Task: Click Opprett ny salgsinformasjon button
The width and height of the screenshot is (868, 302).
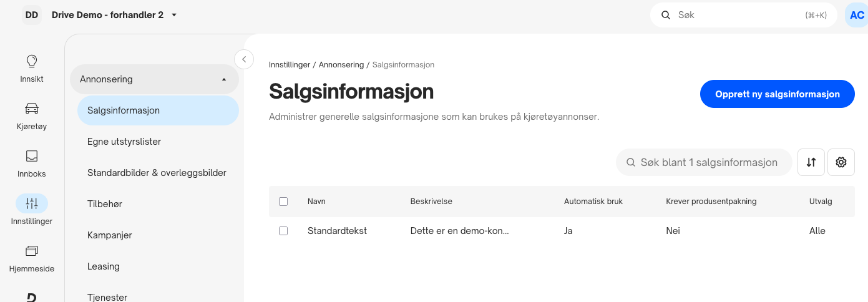Action: point(778,94)
